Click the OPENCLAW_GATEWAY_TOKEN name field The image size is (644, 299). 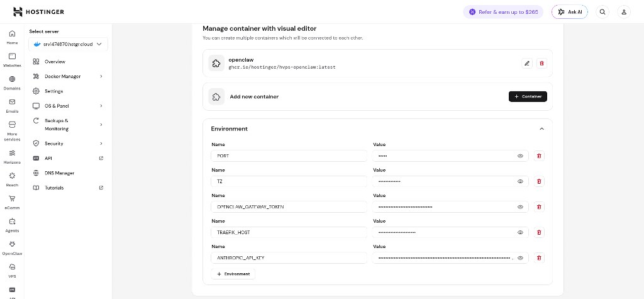pyautogui.click(x=289, y=207)
